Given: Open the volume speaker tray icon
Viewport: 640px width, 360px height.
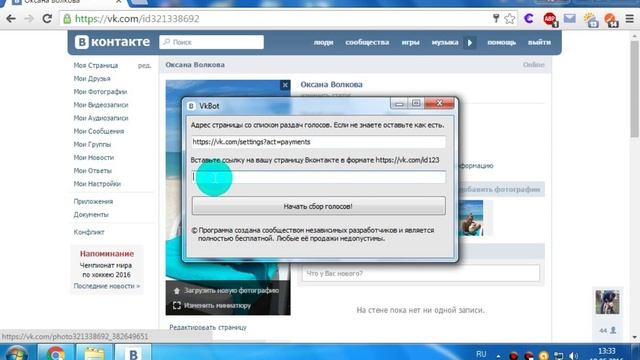Looking at the screenshot, I should click(x=573, y=356).
